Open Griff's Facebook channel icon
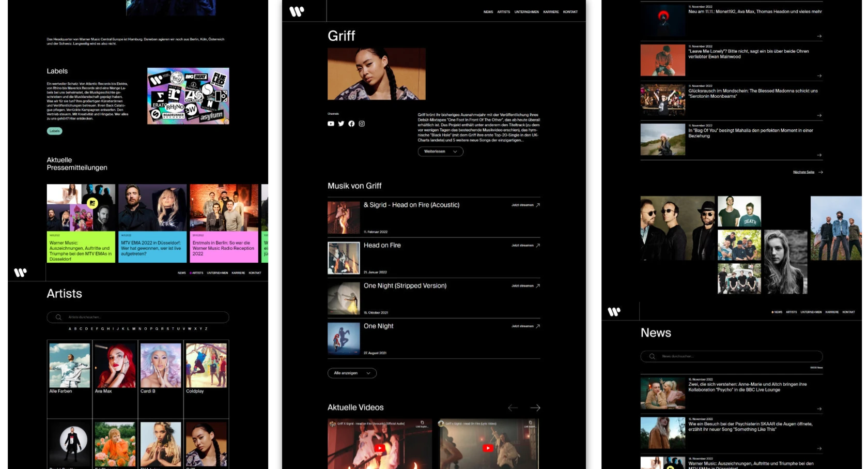The height and width of the screenshot is (469, 868). [351, 124]
